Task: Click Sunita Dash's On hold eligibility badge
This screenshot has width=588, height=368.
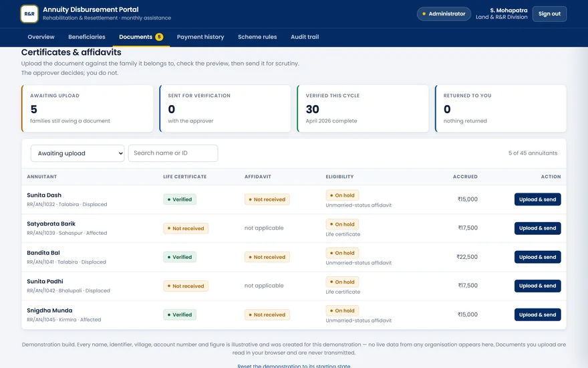Action: point(342,195)
